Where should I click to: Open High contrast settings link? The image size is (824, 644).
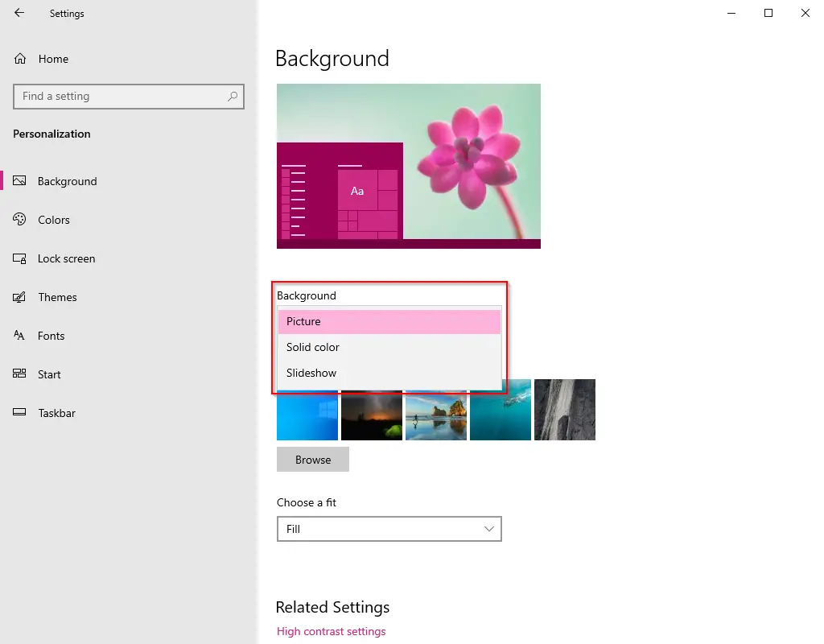pos(331,631)
